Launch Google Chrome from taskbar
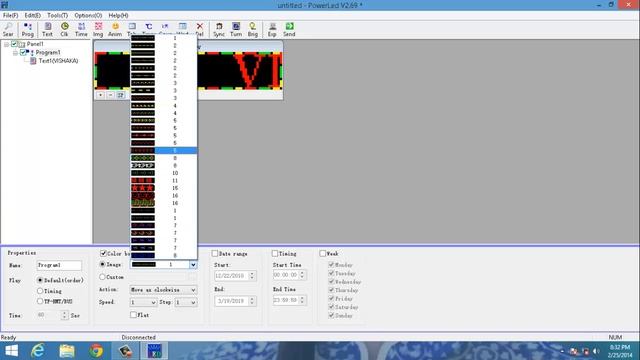The height and width of the screenshot is (360, 640). (96, 351)
